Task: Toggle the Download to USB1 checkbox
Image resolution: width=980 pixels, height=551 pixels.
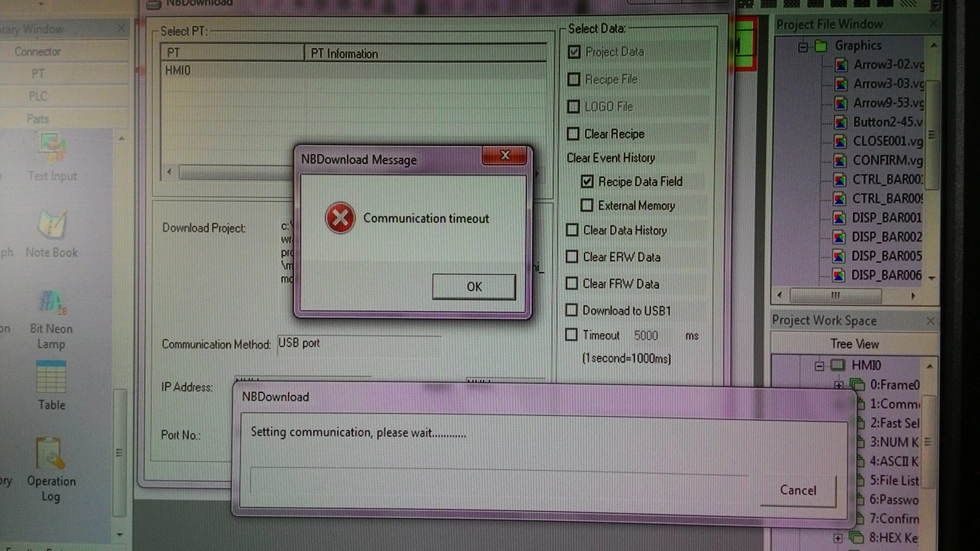Action: click(x=573, y=310)
